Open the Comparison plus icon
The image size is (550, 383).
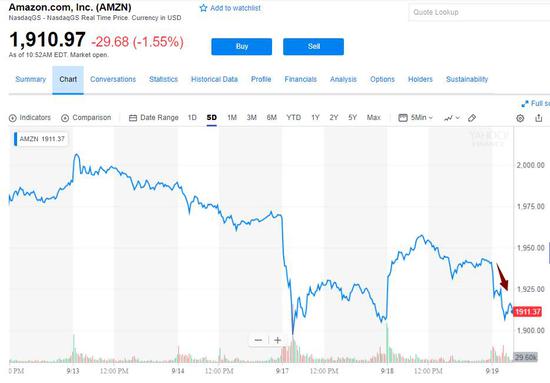65,118
